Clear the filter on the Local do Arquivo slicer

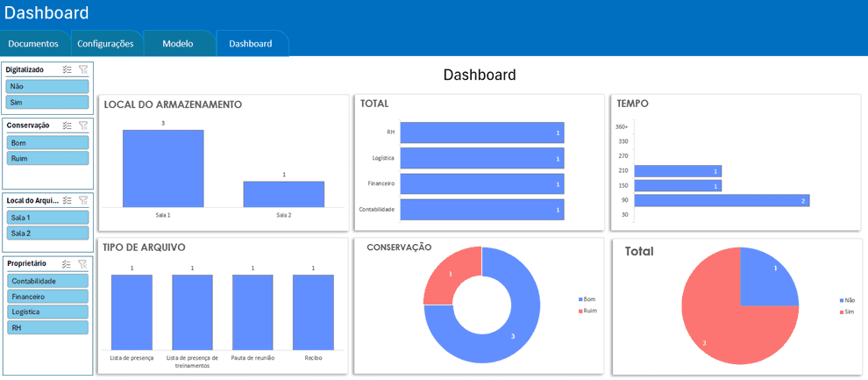83,200
